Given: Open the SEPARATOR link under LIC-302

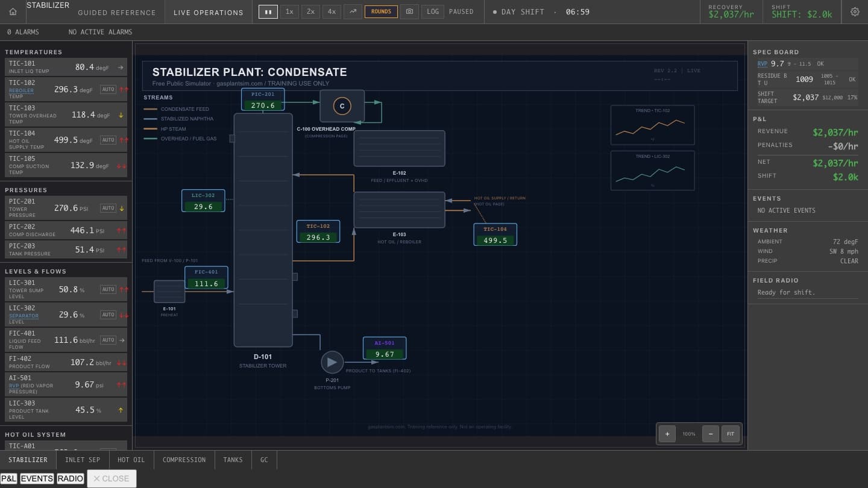Looking at the screenshot, I should pyautogui.click(x=24, y=316).
